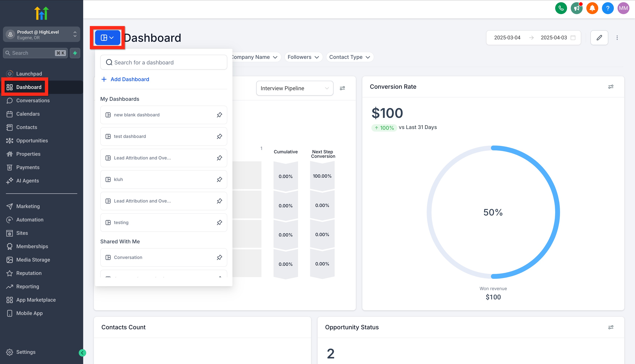Click the pencil edit dashboard icon
This screenshot has height=364, width=635.
[599, 38]
